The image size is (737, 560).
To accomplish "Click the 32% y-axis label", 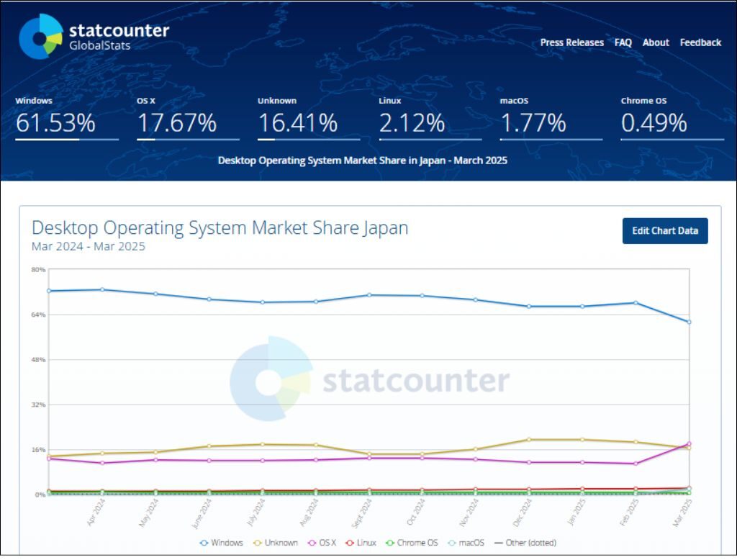I will coord(39,405).
